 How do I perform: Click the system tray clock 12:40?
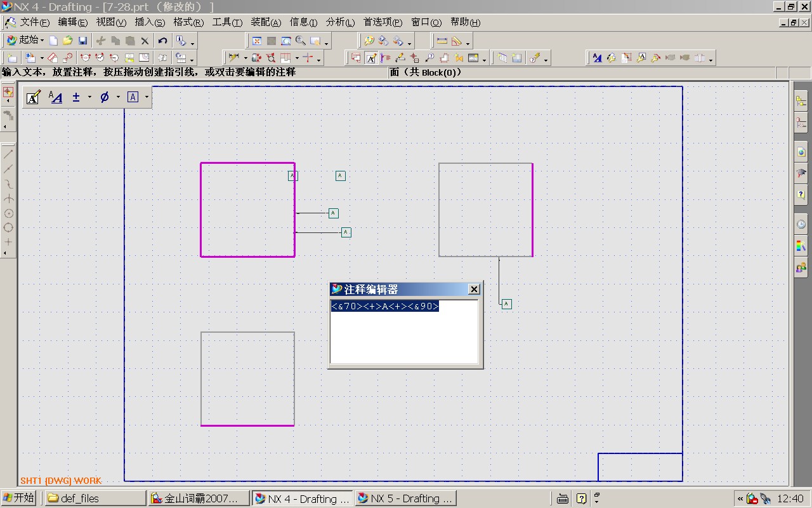790,498
